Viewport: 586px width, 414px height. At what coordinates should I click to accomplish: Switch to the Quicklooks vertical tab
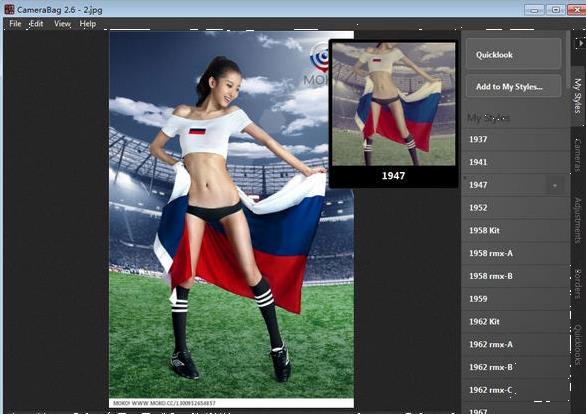[x=578, y=345]
